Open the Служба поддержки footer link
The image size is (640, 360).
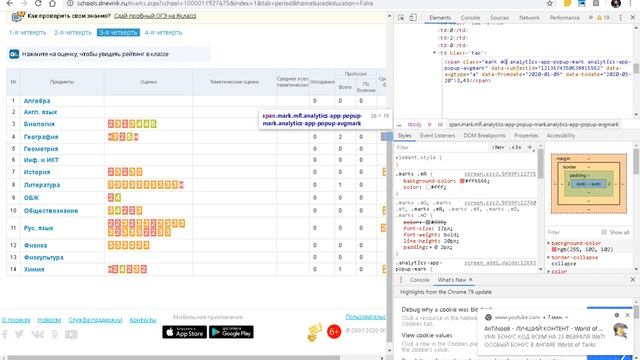[95, 320]
